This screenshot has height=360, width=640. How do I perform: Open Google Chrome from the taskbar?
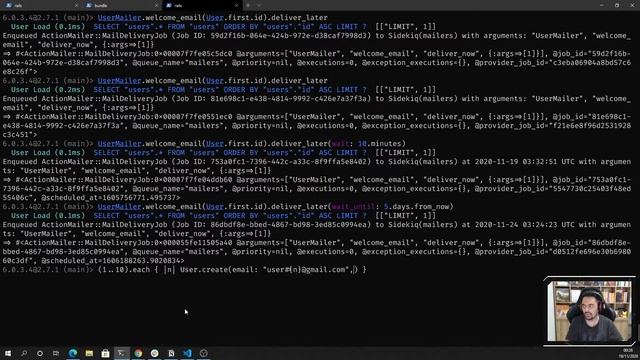(138, 353)
